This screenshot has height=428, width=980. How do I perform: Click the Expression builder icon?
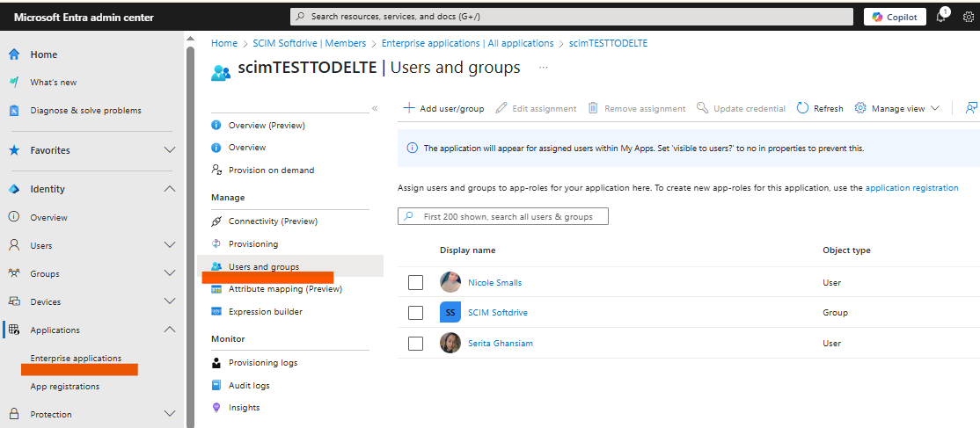point(216,311)
